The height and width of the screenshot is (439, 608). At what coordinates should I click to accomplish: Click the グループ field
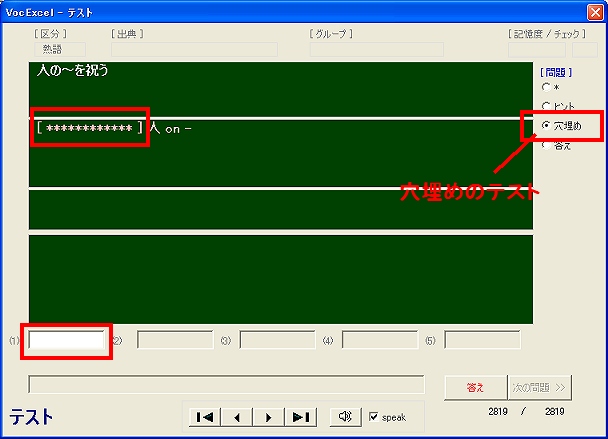point(377,50)
